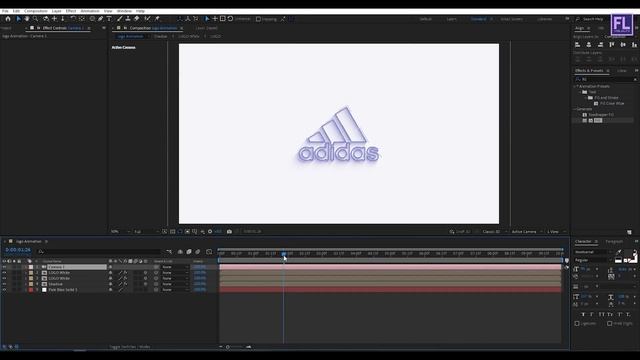Hide the first LOGO White layer (layer 2)
Screen dimensions: 640x360
click(x=4, y=273)
